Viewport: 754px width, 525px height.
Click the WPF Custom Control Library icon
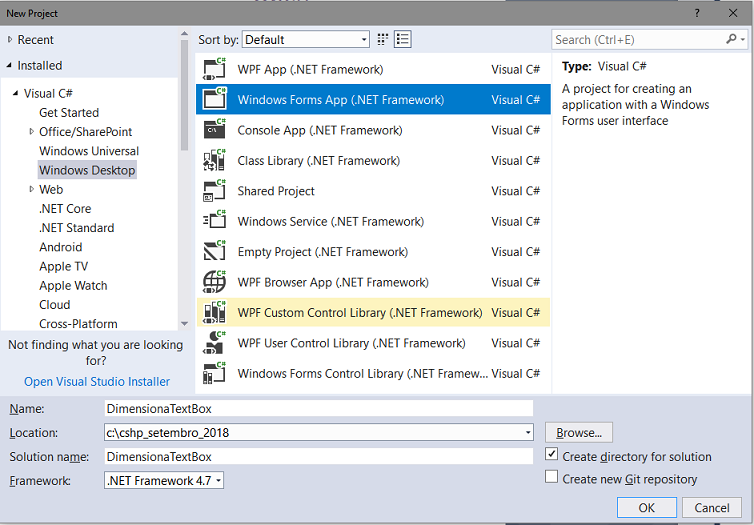pos(214,312)
